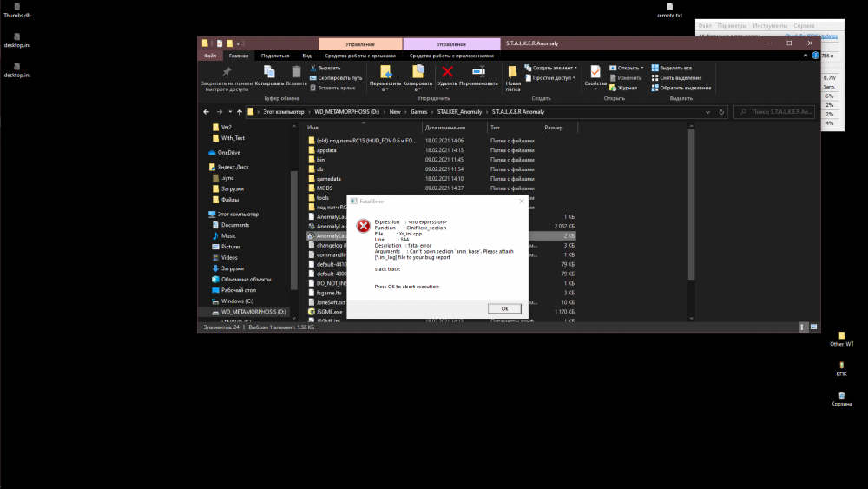Viewport: 868px width, 489px height.
Task: Click the WD_METAMORPHOSIS (D:) breadcrumb
Action: [346, 112]
